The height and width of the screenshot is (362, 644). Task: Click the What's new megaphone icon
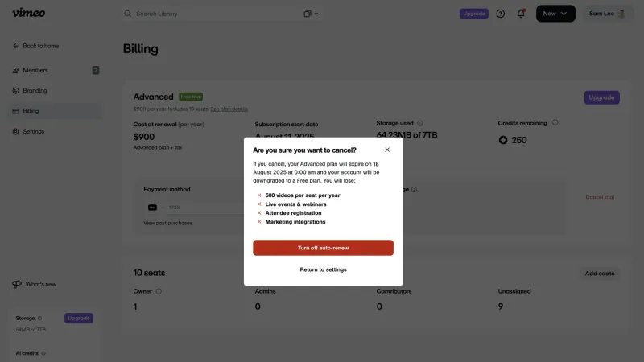(x=17, y=284)
